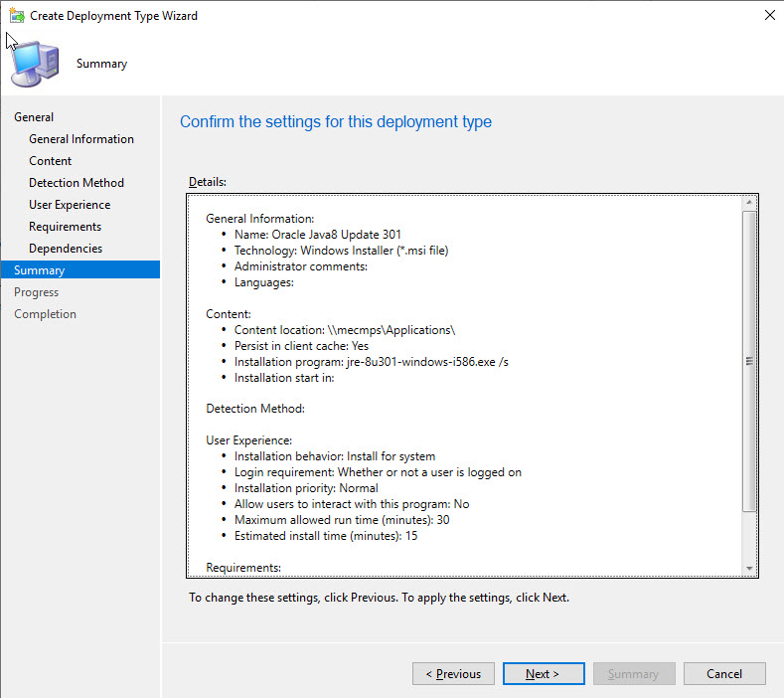Select General in the wizard navigation
This screenshot has height=698, width=784.
point(34,117)
